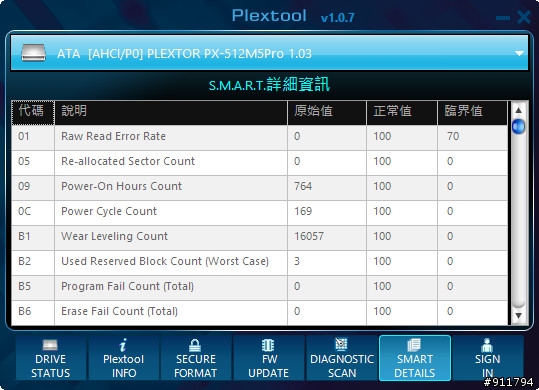Click the drive icon beside ATA label
Image resolution: width=539 pixels, height=390 pixels.
click(33, 53)
